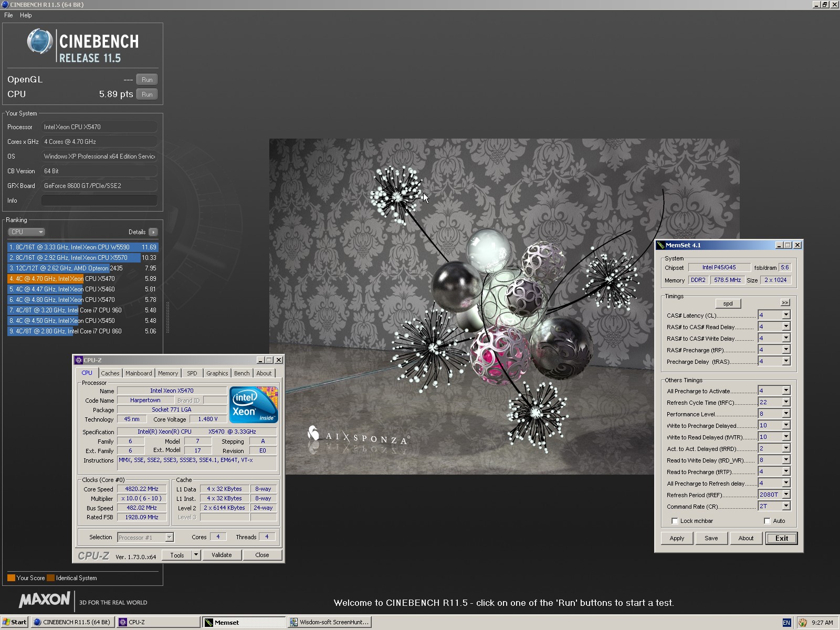Run the OpenGL benchmark
The height and width of the screenshot is (630, 840).
pyautogui.click(x=147, y=80)
